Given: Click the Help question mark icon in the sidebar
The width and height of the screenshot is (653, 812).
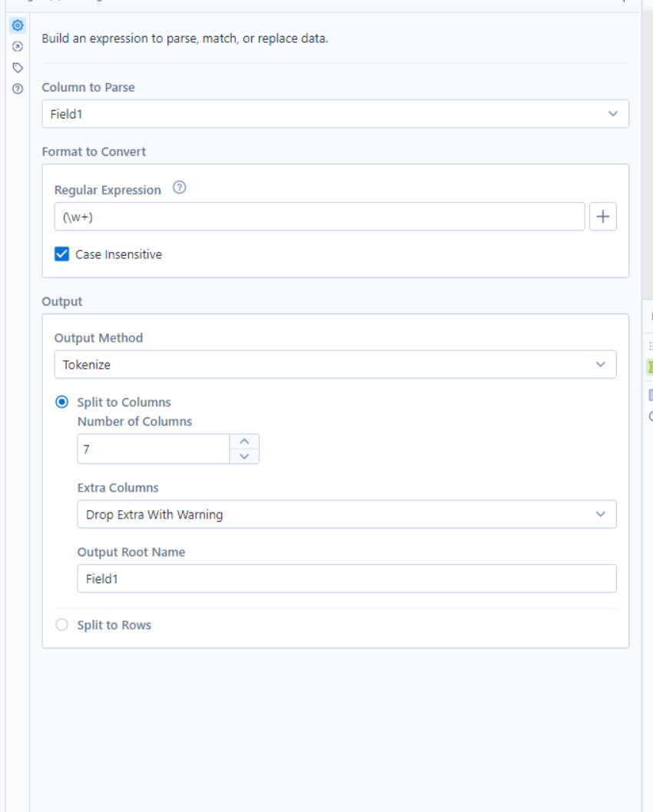Looking at the screenshot, I should pyautogui.click(x=17, y=87).
